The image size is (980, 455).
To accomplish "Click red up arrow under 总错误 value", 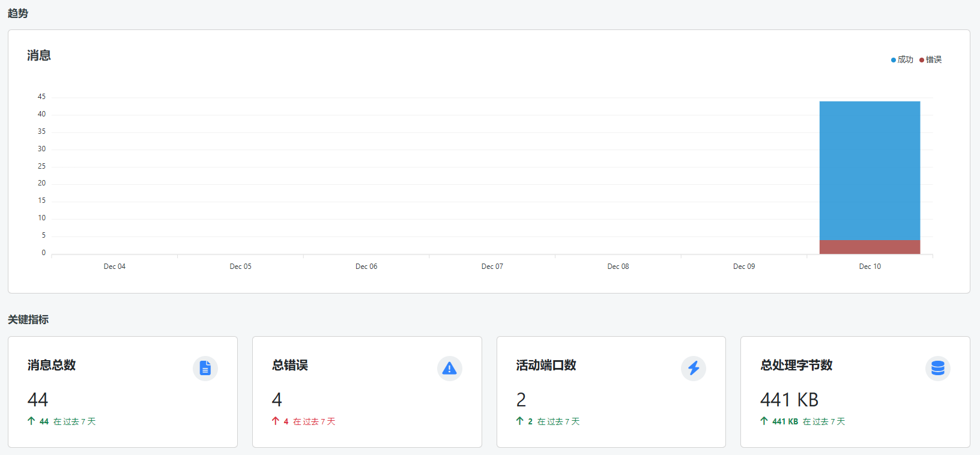I will click(x=276, y=421).
